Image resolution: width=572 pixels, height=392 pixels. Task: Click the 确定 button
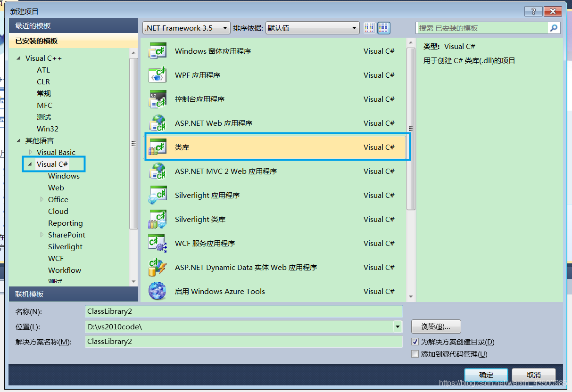486,375
